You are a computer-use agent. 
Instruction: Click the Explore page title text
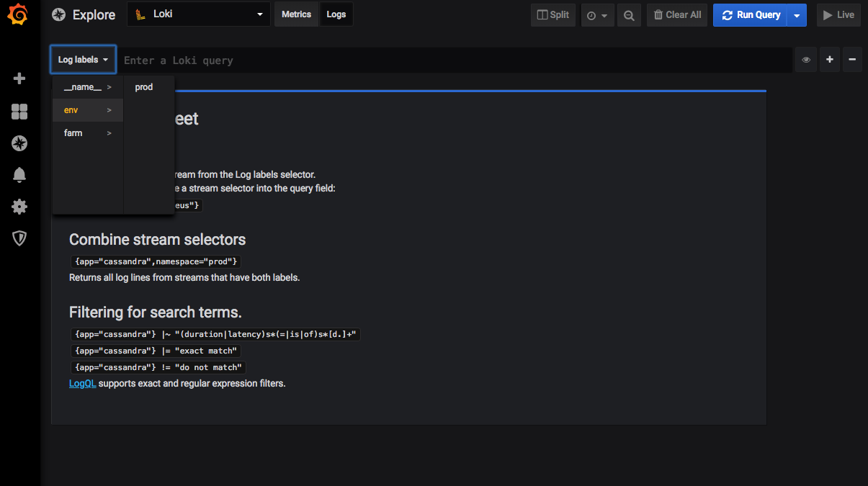[x=94, y=15]
